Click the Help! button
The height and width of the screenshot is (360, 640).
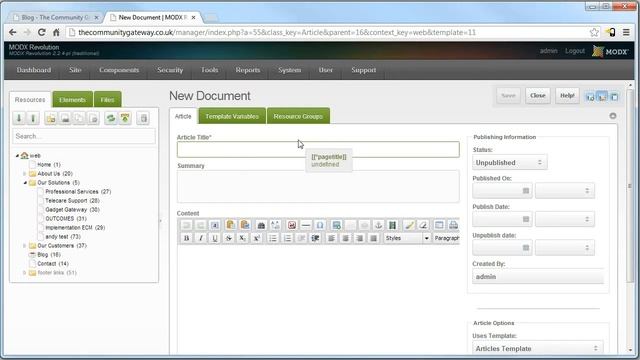pos(567,96)
